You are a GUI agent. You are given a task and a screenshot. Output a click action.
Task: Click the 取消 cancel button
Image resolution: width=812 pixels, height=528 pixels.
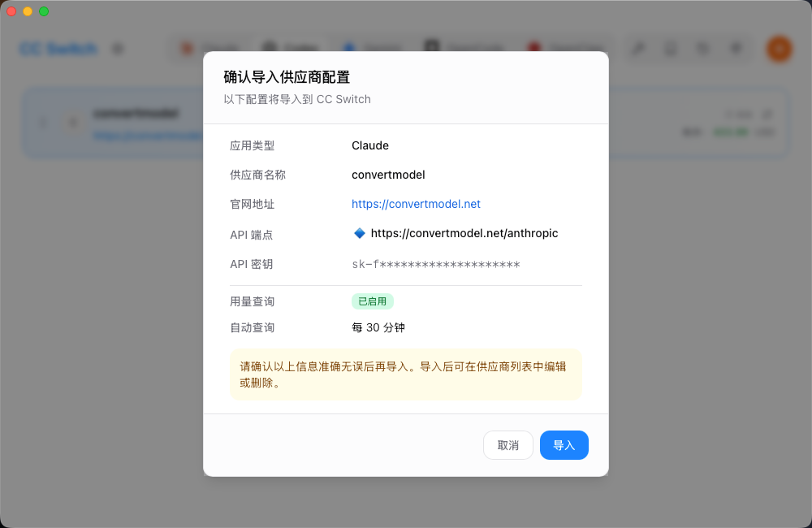click(x=508, y=445)
